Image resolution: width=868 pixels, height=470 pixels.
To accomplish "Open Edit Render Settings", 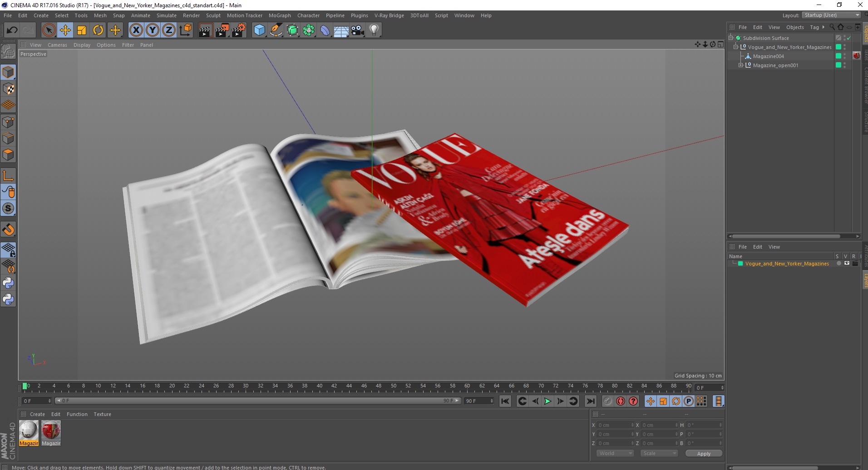I will 239,30.
